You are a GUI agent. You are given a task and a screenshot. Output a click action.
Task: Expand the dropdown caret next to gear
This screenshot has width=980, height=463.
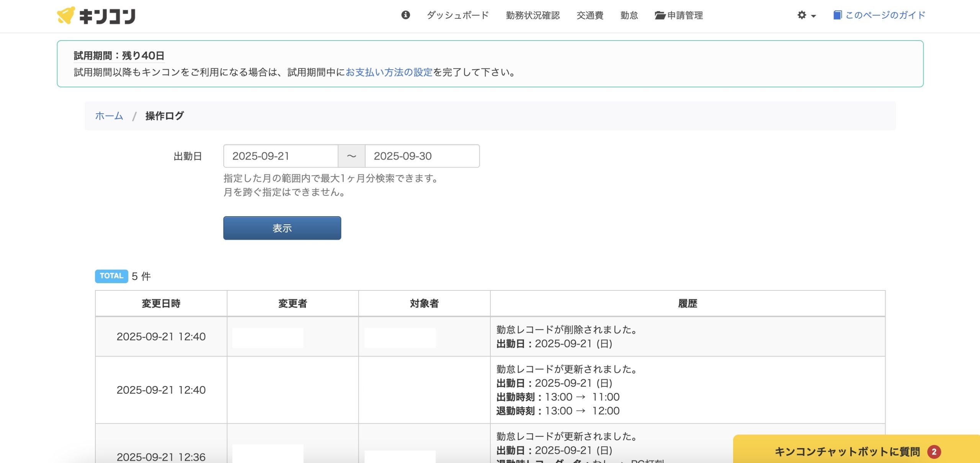click(813, 16)
